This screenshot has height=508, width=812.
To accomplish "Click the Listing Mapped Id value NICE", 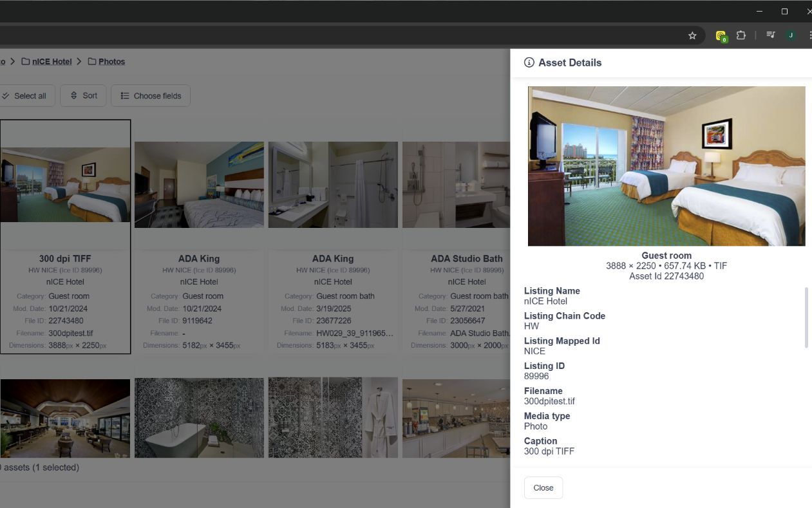I will pyautogui.click(x=534, y=352).
